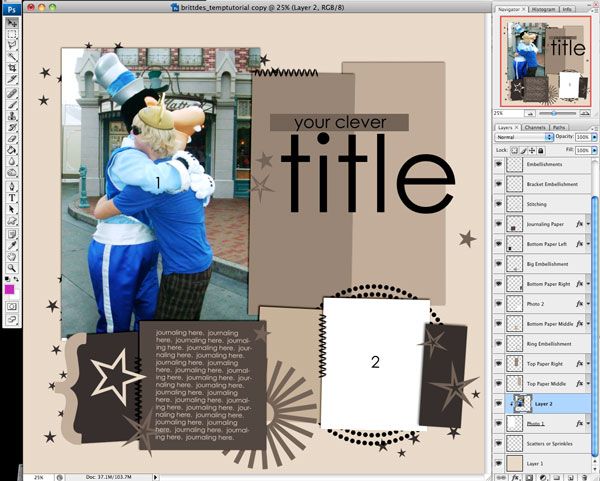
Task: Delete layer with the trash icon
Action: [x=584, y=478]
